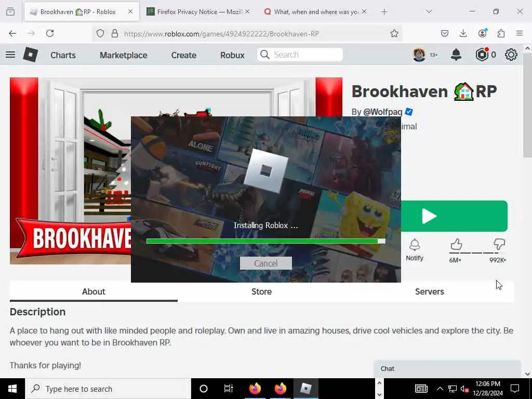Go to Charts page
Image resolution: width=532 pixels, height=399 pixels.
[63, 55]
